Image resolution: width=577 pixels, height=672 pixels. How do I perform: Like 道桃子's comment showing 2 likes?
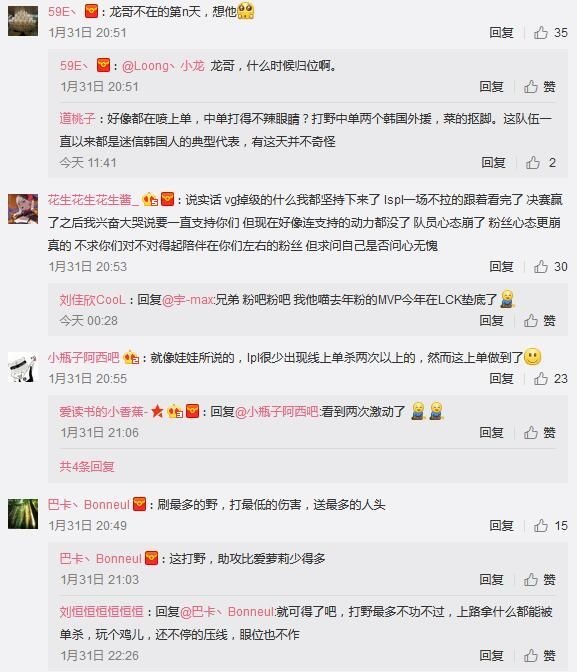tap(541, 162)
